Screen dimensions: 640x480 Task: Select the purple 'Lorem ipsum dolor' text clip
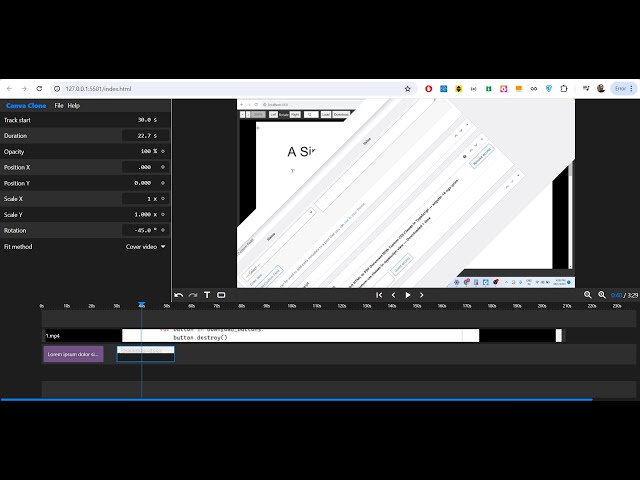tap(73, 354)
